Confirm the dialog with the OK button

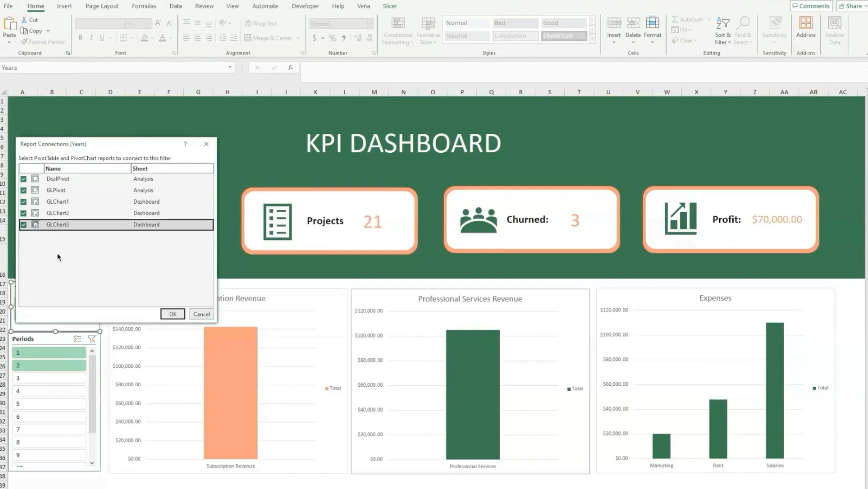173,314
